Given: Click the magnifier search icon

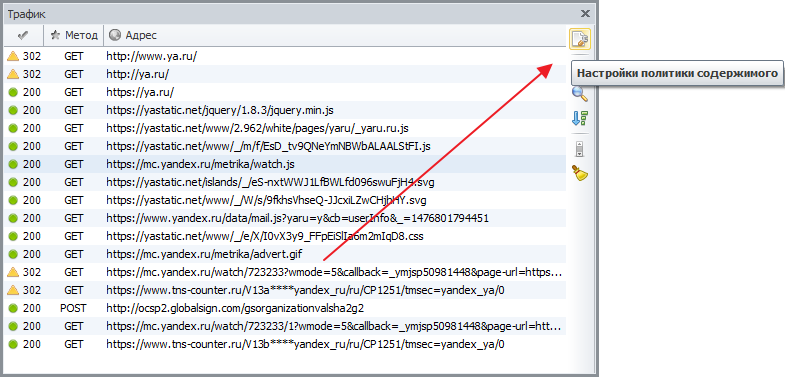Looking at the screenshot, I should (580, 93).
